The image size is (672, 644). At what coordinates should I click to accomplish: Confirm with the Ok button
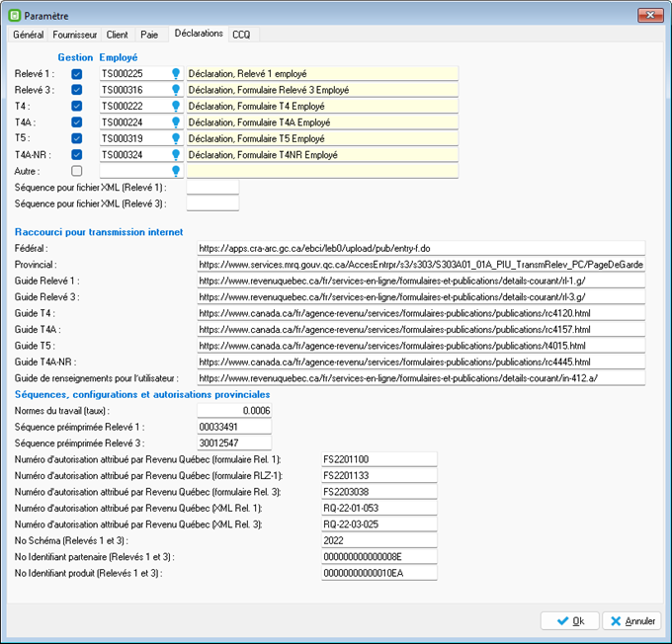(569, 621)
